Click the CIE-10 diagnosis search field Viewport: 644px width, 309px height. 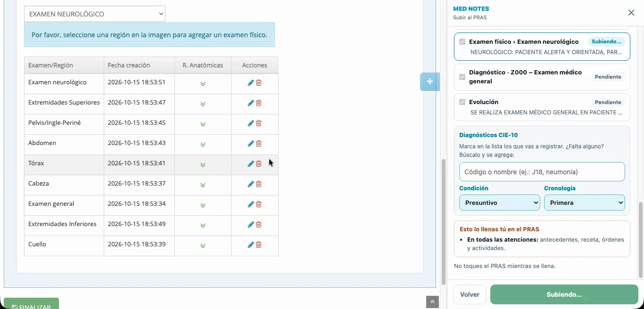pyautogui.click(x=542, y=172)
